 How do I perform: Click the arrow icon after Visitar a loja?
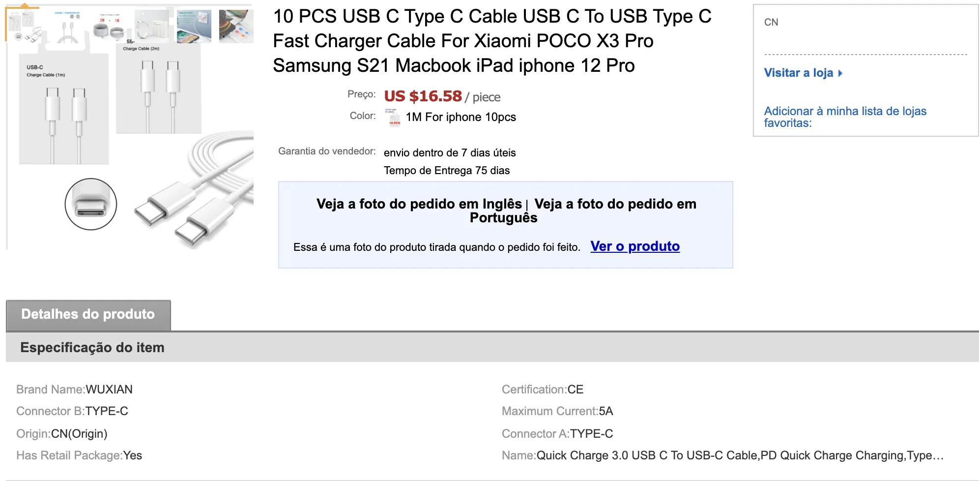[840, 73]
